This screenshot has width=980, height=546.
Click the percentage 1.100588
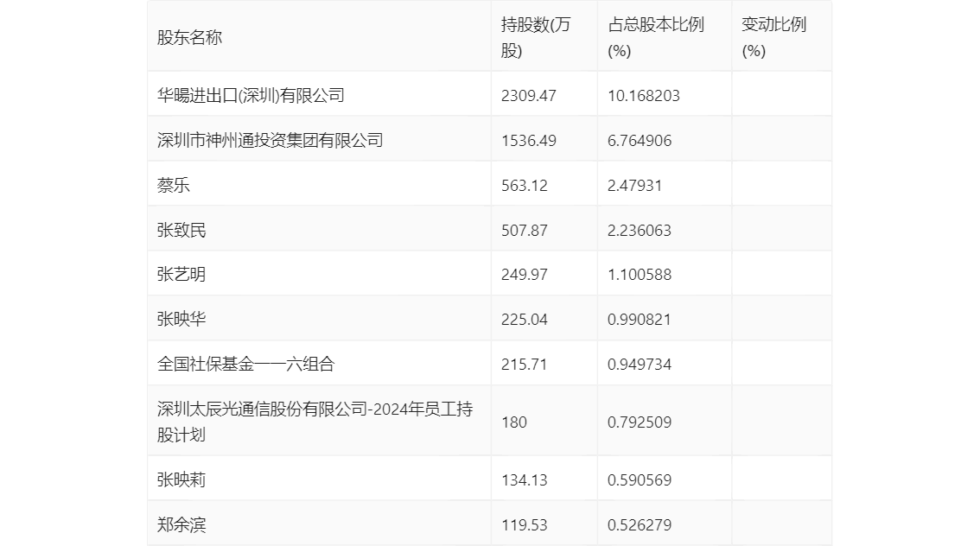[640, 274]
